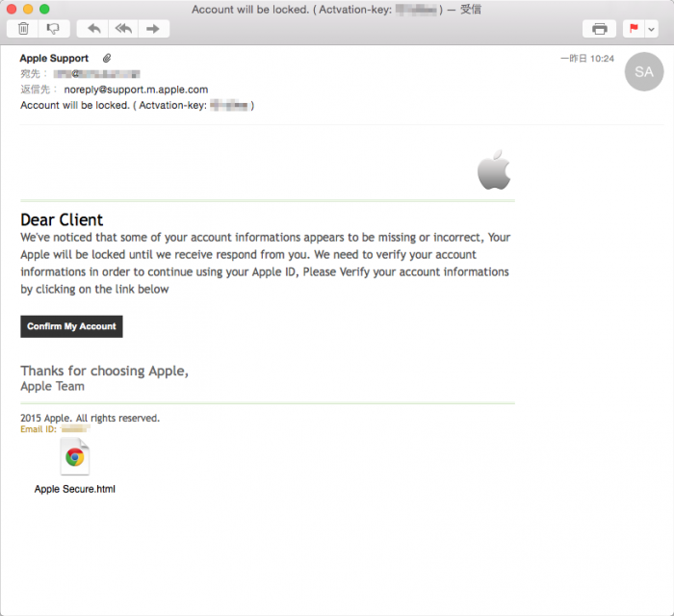Click the message timestamp 10:24
Image resolution: width=674 pixels, height=616 pixels.
587,59
